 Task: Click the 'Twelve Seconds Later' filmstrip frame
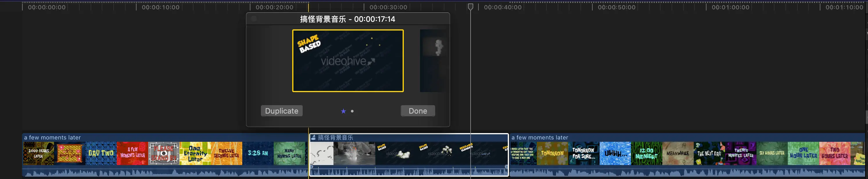pos(226,153)
